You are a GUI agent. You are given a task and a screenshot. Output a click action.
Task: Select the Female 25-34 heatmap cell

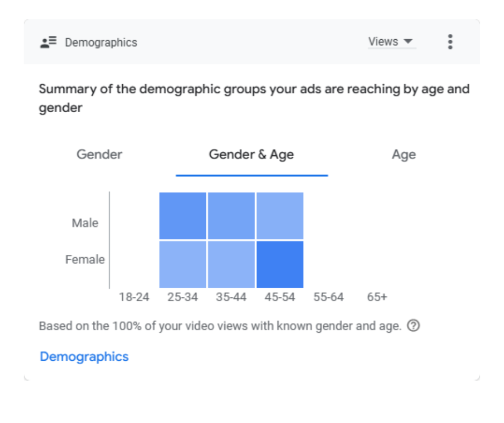183,264
